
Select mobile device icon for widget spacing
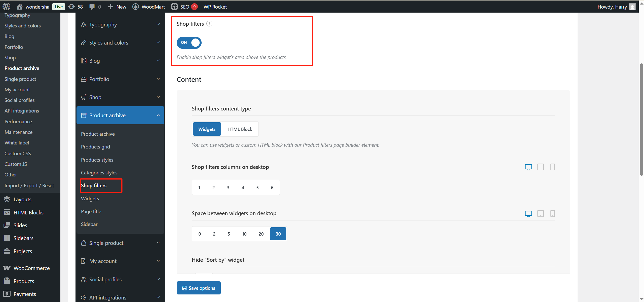(x=552, y=214)
